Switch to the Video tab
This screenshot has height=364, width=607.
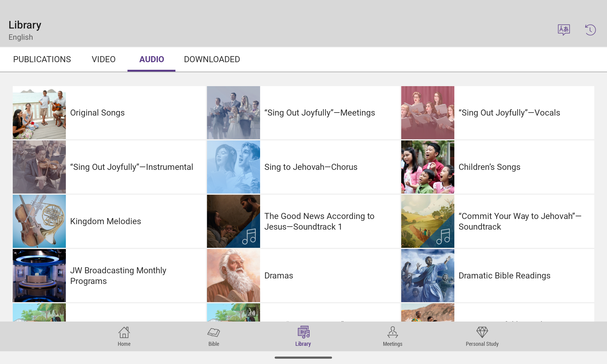(x=103, y=59)
